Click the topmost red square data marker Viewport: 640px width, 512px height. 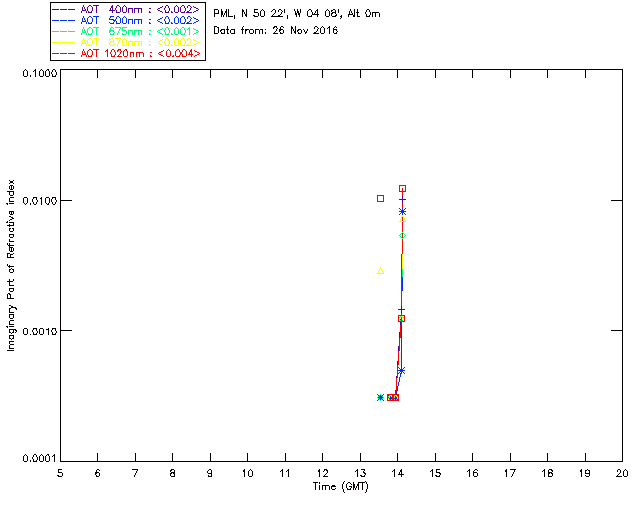tap(402, 189)
